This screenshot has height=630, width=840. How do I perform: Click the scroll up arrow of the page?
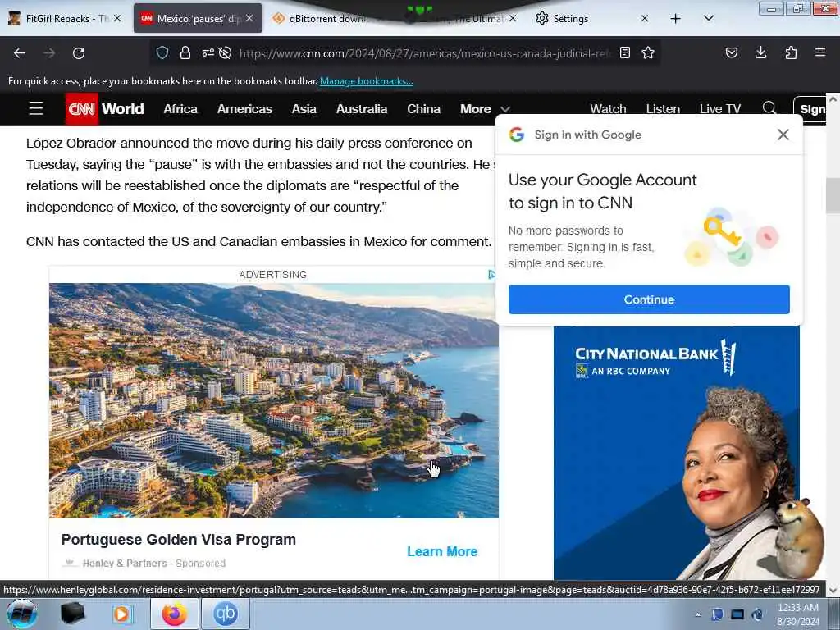833,99
